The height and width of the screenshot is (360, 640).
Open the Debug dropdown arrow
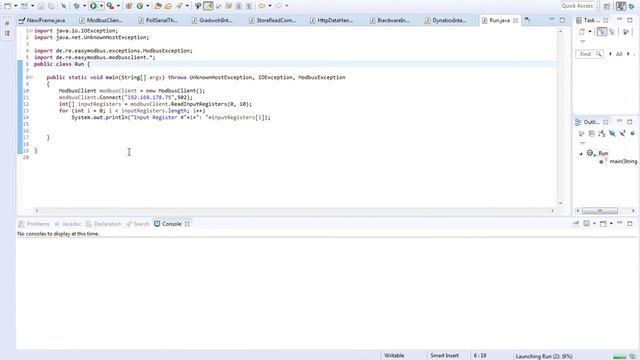point(84,6)
